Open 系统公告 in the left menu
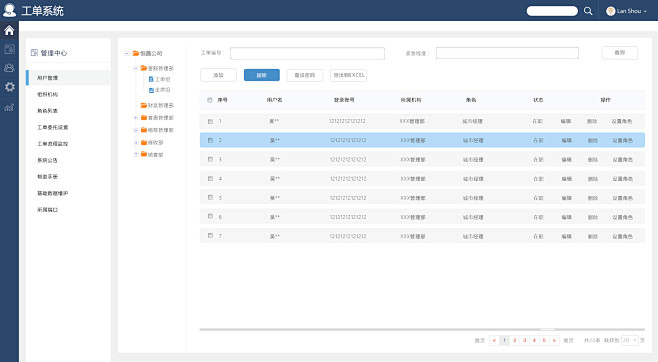The width and height of the screenshot is (658, 362). pos(47,160)
